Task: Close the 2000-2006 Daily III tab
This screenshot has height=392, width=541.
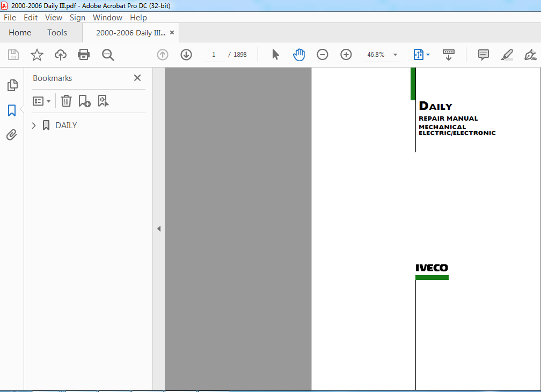Action: [x=172, y=32]
